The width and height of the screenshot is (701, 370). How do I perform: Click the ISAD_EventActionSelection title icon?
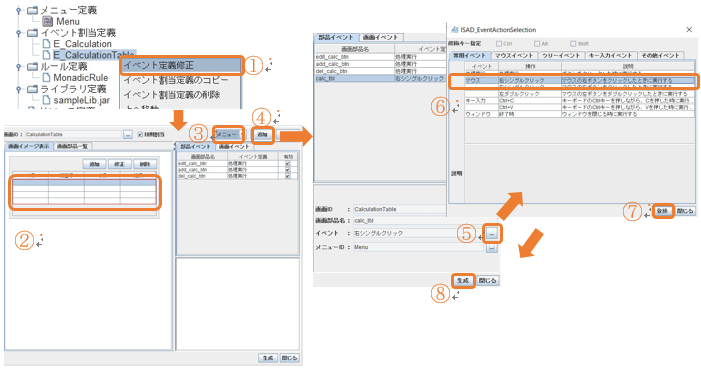[455, 29]
